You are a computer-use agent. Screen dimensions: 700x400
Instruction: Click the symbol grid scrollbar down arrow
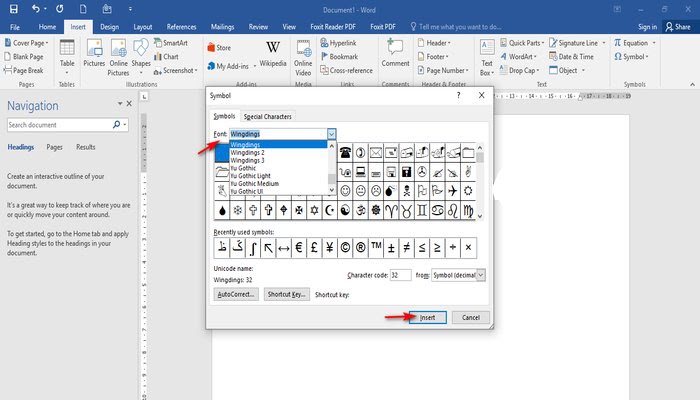(480, 216)
